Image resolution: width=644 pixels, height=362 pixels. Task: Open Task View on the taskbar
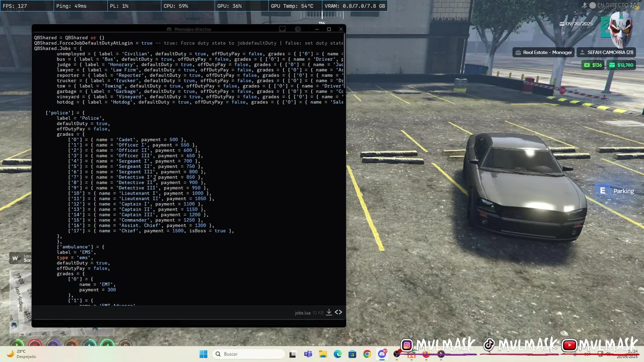pos(293,354)
